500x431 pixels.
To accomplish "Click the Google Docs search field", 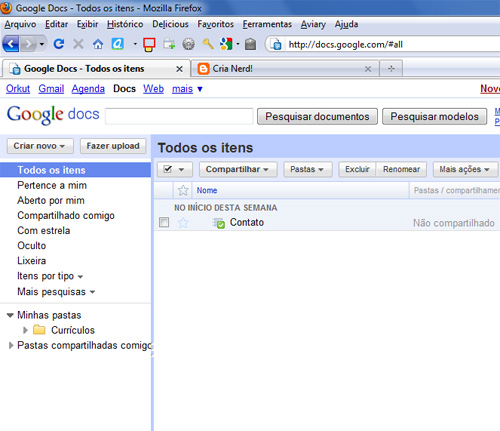I will 179,116.
